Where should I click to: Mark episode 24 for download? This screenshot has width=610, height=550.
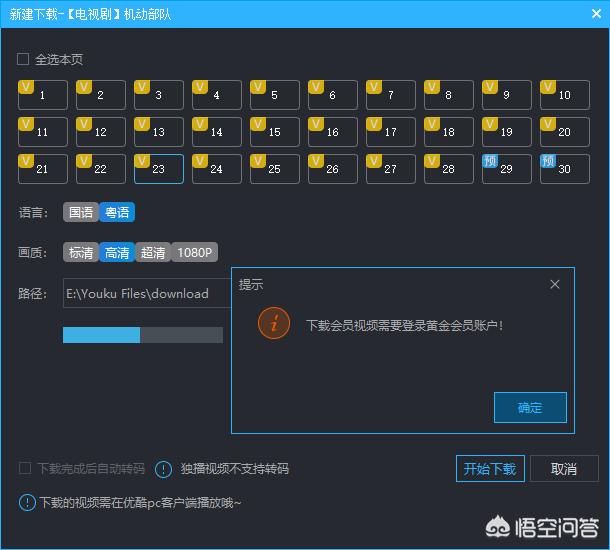pyautogui.click(x=217, y=169)
